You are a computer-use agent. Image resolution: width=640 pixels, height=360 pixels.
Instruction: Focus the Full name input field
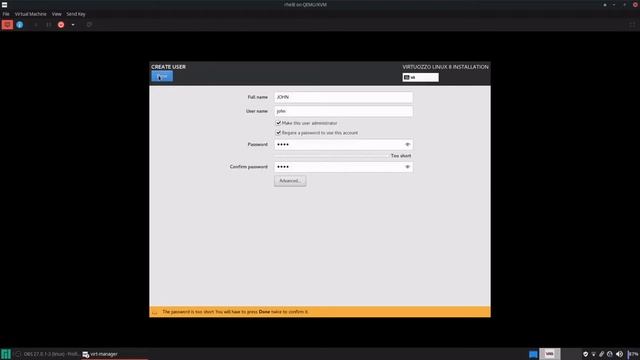343,97
